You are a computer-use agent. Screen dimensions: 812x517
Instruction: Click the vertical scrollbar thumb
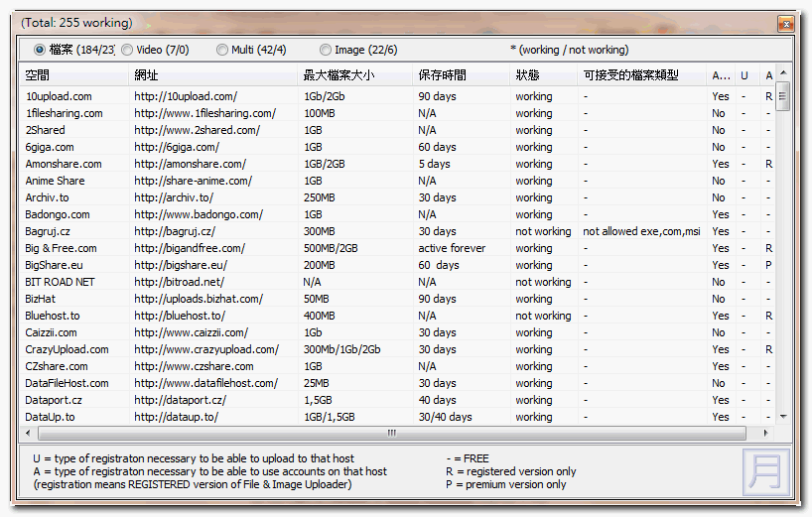[x=783, y=96]
